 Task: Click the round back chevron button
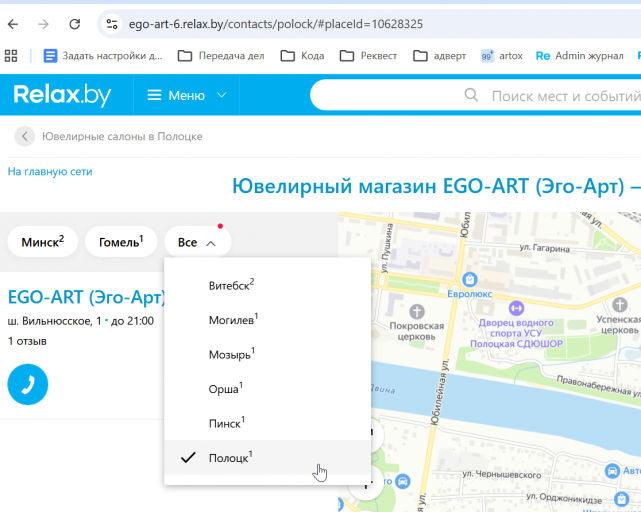pos(25,136)
